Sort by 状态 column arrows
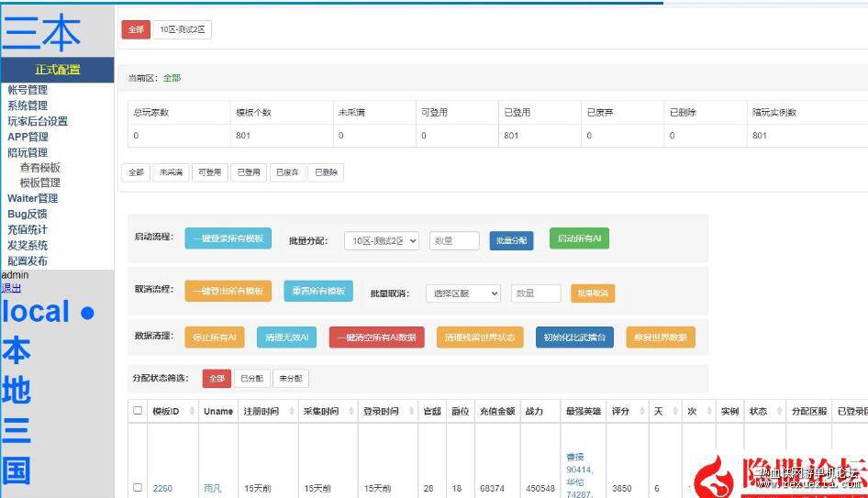Screen dimensions: 868x498 coord(779,411)
